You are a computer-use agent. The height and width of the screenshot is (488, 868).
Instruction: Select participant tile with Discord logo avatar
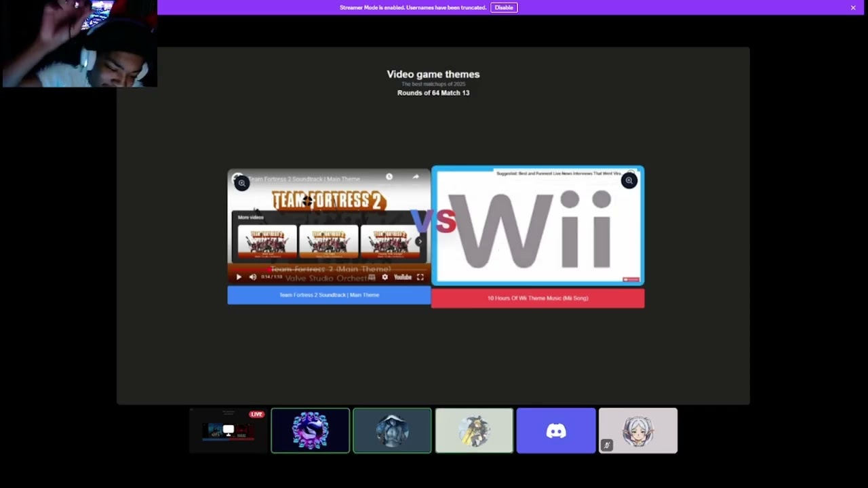pyautogui.click(x=556, y=430)
